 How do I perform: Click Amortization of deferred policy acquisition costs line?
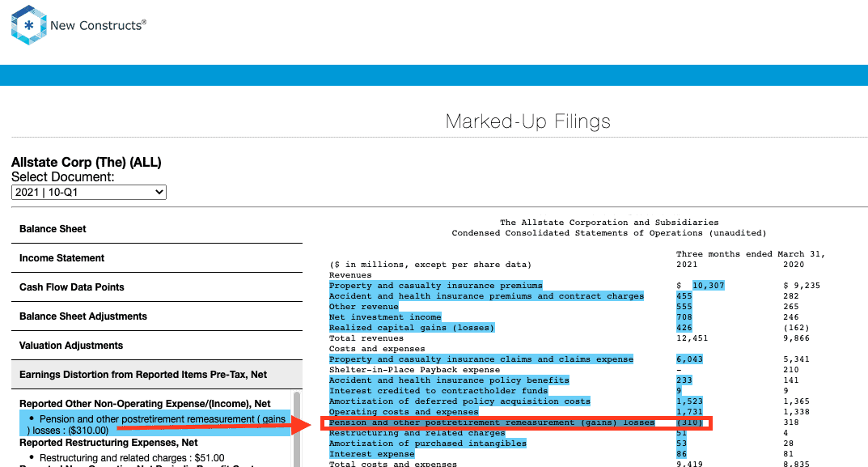point(460,401)
